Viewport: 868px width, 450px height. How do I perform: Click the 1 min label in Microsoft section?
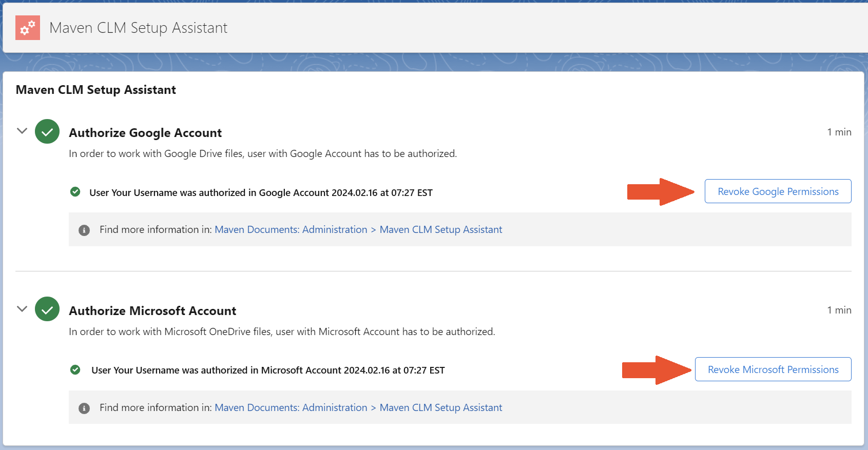[x=839, y=310]
